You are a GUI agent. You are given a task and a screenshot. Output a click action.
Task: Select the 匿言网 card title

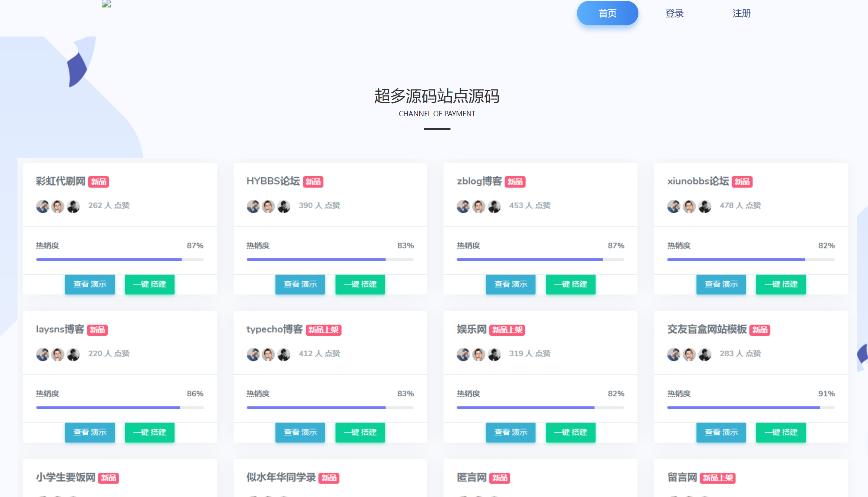pos(472,478)
